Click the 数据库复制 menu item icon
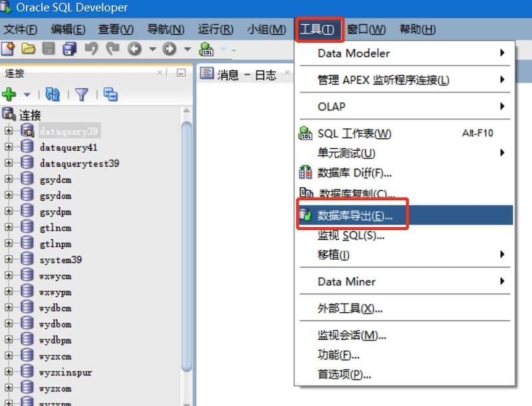Image resolution: width=532 pixels, height=406 pixels. (307, 193)
